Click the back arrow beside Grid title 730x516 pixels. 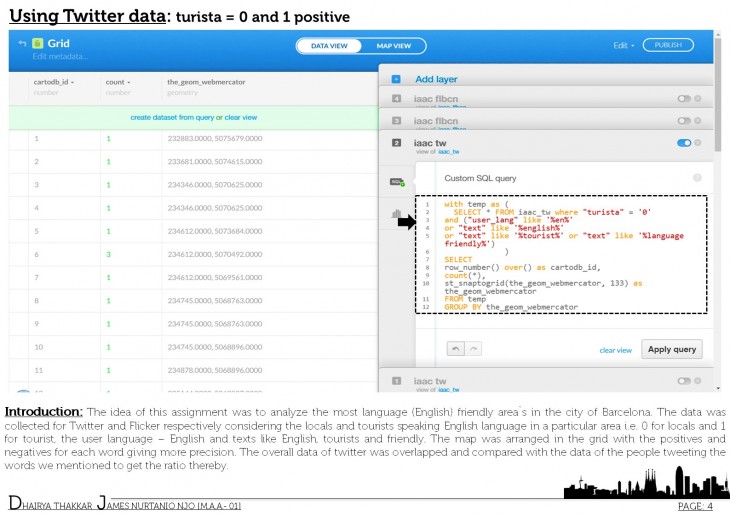click(20, 44)
